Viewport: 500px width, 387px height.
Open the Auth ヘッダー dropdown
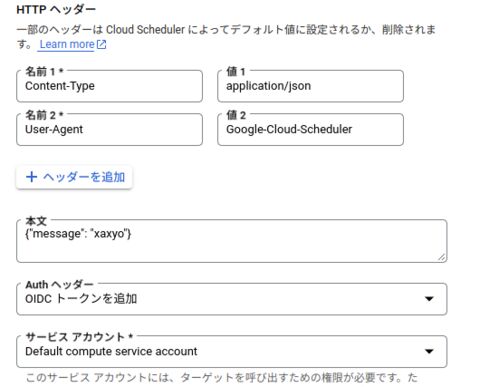[232, 299]
